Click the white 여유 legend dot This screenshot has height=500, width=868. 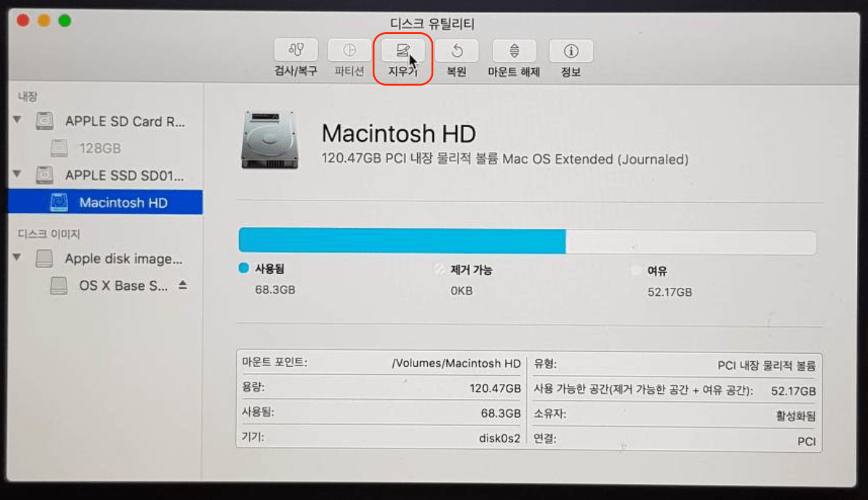635,270
